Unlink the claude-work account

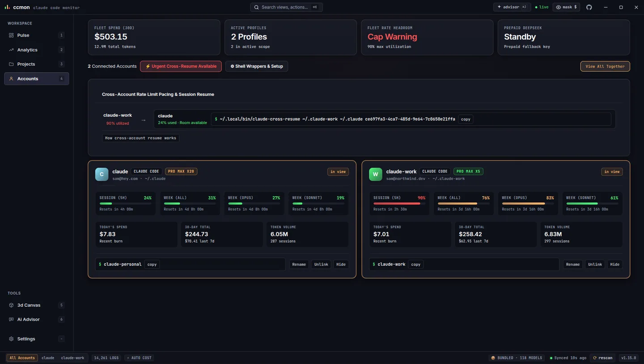[x=595, y=265]
